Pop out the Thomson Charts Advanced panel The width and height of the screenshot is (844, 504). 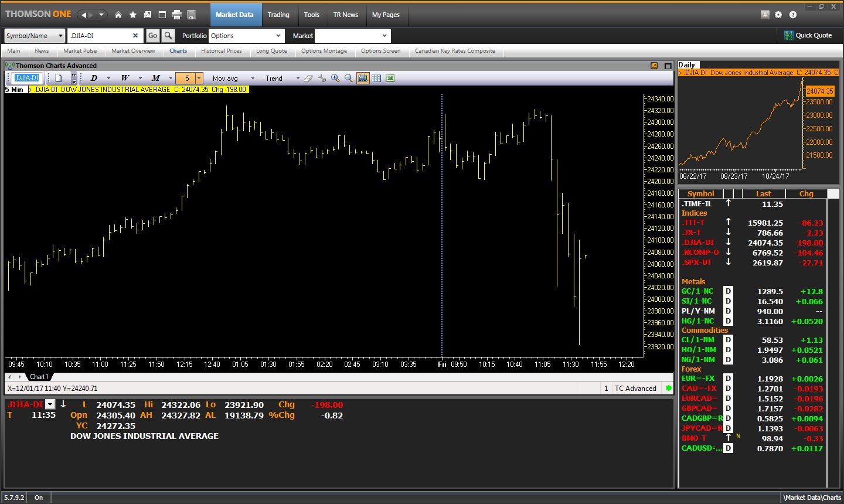point(654,66)
